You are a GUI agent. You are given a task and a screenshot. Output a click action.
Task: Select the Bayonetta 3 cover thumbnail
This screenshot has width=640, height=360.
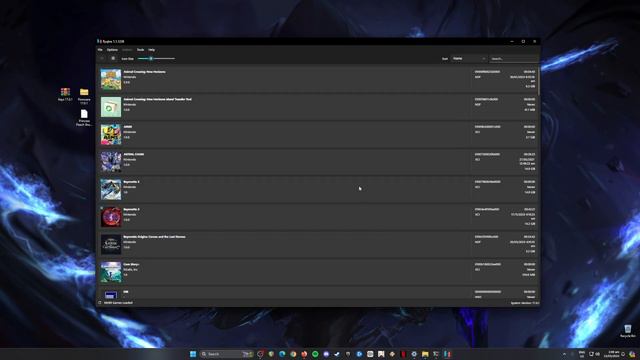tap(111, 217)
